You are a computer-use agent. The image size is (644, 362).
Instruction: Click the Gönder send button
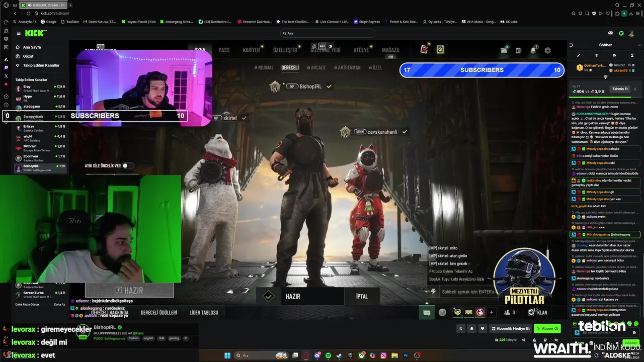point(631,343)
